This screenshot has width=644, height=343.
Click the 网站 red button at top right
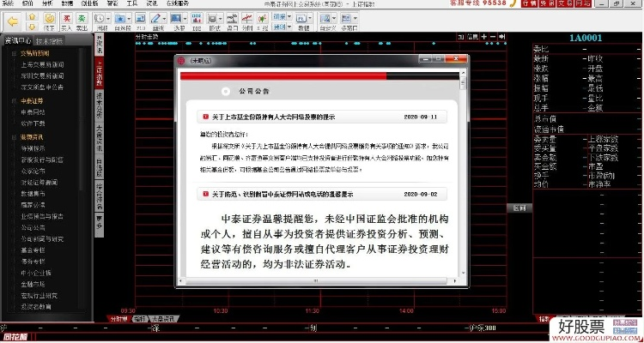point(584,3)
